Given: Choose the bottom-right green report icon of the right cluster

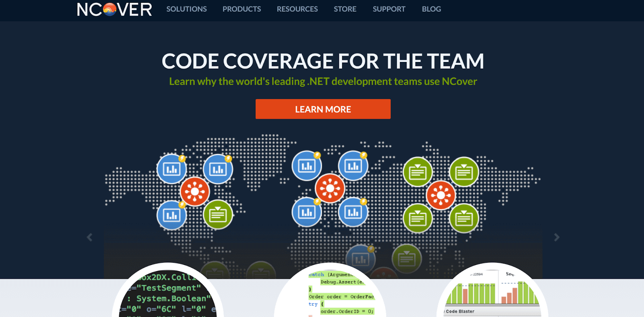Looking at the screenshot, I should click(464, 218).
